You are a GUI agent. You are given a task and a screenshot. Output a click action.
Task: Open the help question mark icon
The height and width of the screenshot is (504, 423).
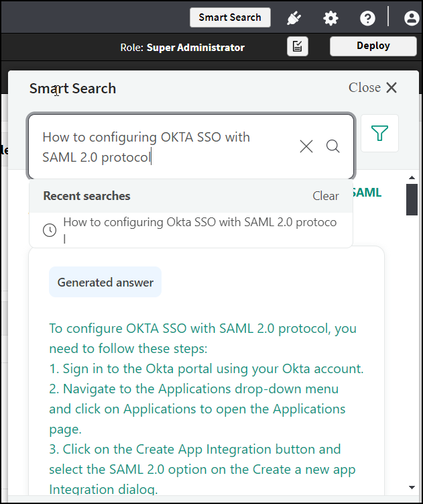[367, 18]
